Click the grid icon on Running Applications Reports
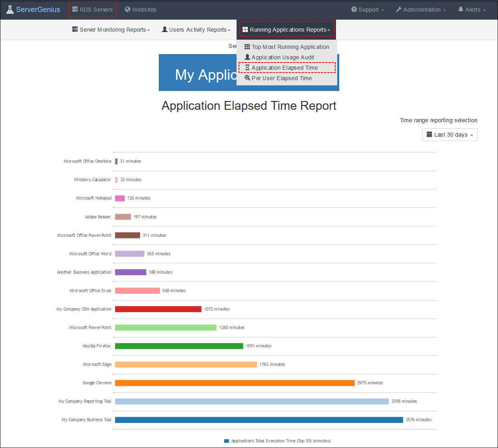The height and width of the screenshot is (448, 498). (x=245, y=29)
